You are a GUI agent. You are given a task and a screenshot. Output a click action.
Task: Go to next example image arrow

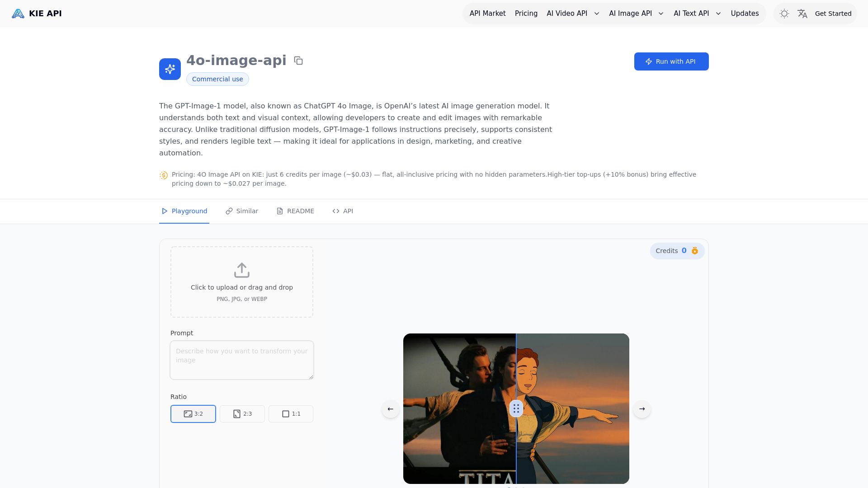[x=642, y=409]
